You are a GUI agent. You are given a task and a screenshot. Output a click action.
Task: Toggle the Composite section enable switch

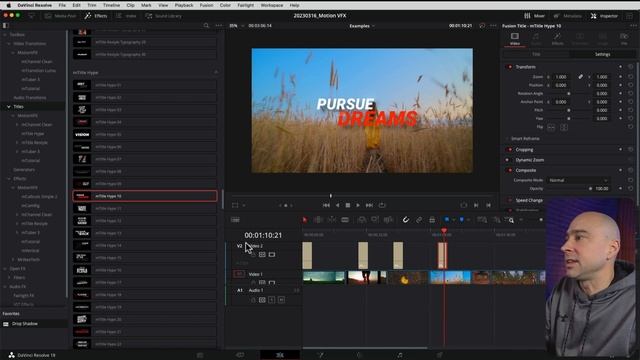(x=510, y=170)
